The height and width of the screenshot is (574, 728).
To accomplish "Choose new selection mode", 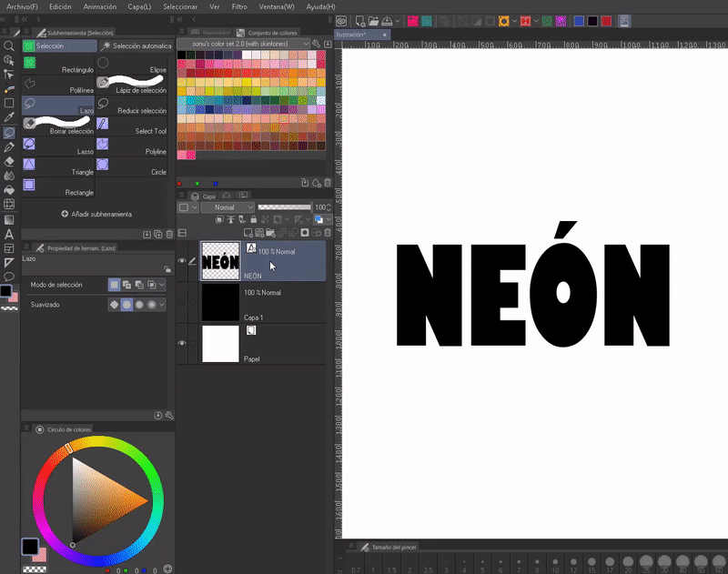I will 115,285.
